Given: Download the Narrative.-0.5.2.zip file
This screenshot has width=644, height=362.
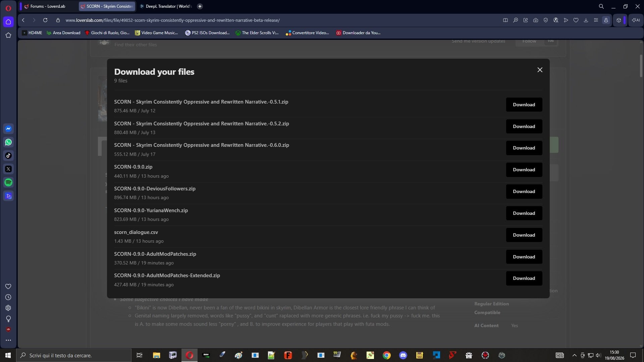Looking at the screenshot, I should (x=524, y=126).
